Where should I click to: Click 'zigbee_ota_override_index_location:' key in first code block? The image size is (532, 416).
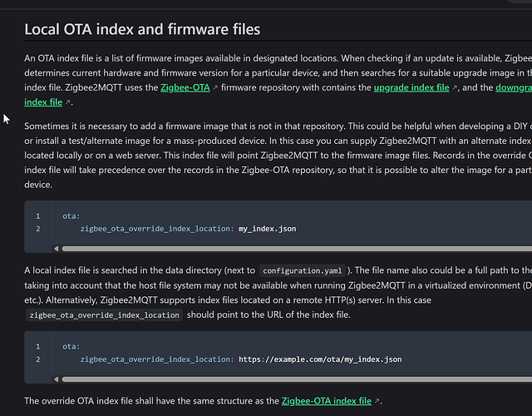(x=157, y=229)
